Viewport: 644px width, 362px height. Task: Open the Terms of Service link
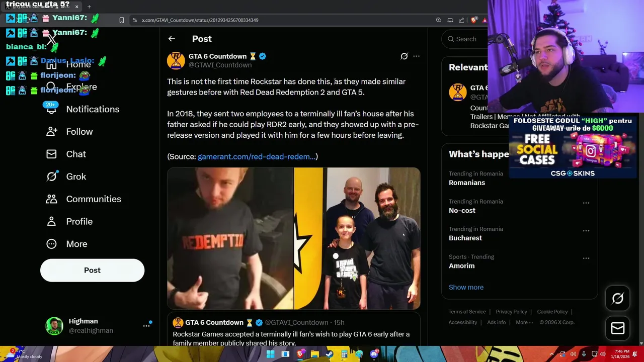pos(467,312)
